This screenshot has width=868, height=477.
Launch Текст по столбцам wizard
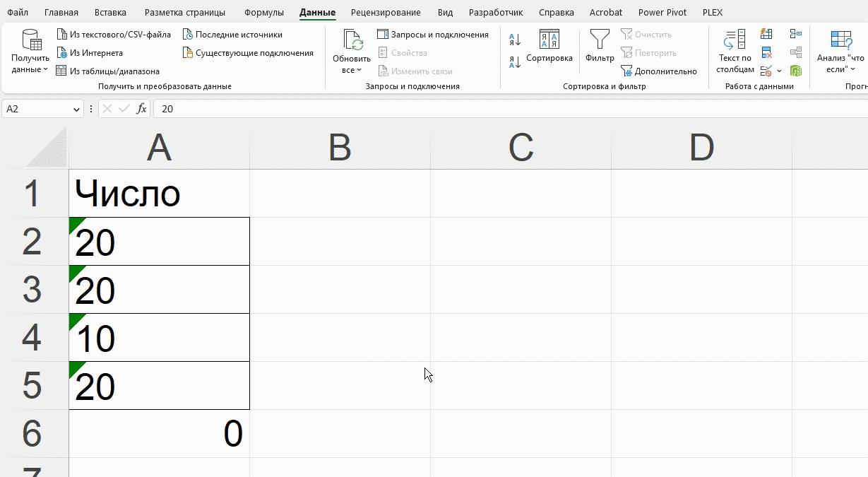735,52
